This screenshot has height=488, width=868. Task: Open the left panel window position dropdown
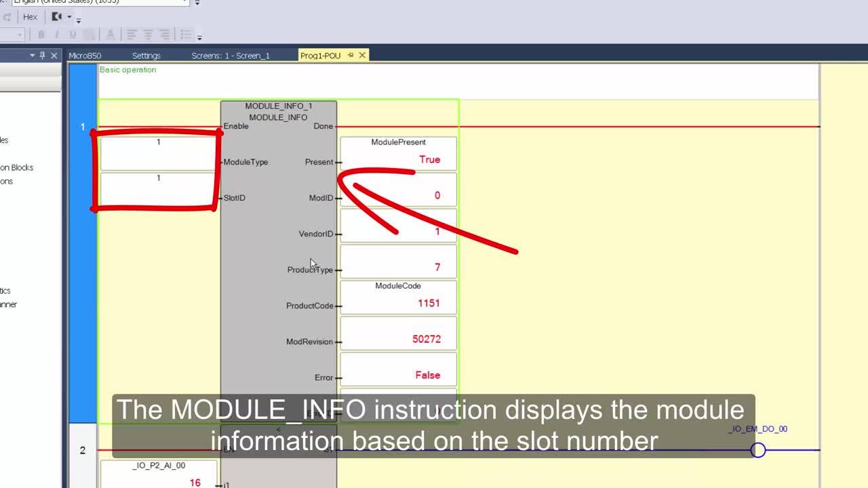coord(32,56)
